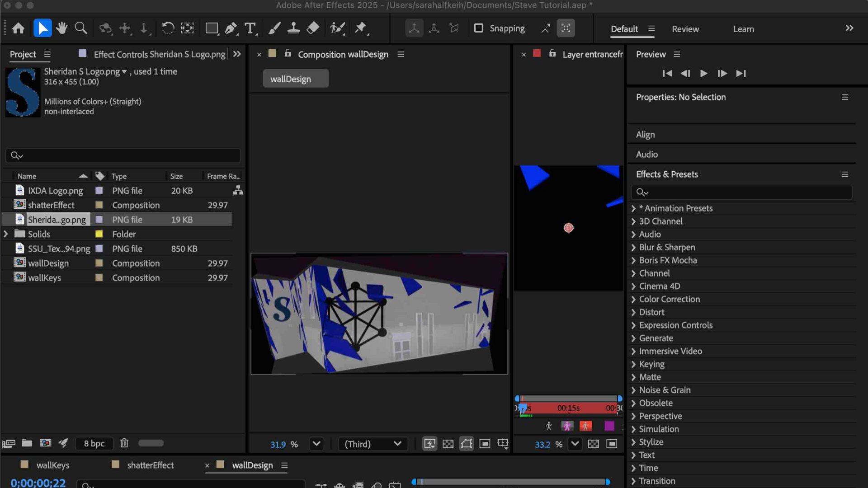Viewport: 868px width, 488px height.
Task: Select the Roto Brush tool
Action: (x=337, y=28)
